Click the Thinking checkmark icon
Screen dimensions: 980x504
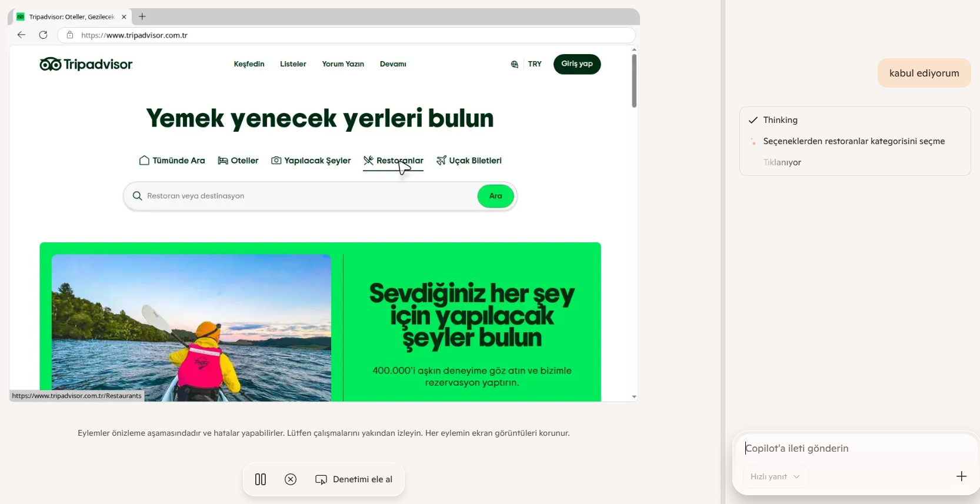point(753,120)
